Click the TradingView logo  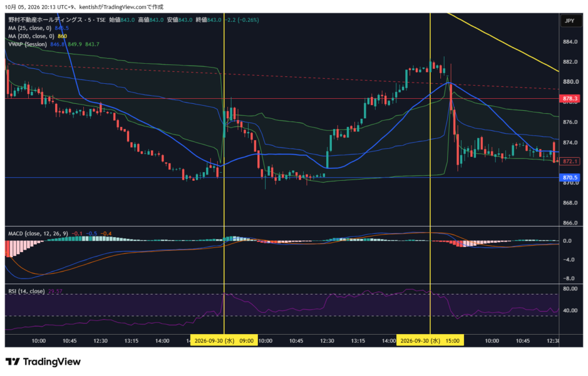(x=43, y=362)
